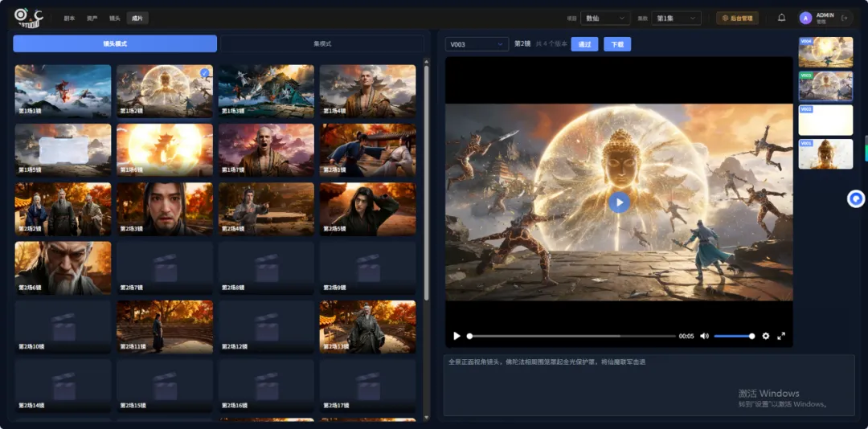The height and width of the screenshot is (429, 868).
Task: Select the 成片 tab
Action: click(x=137, y=18)
